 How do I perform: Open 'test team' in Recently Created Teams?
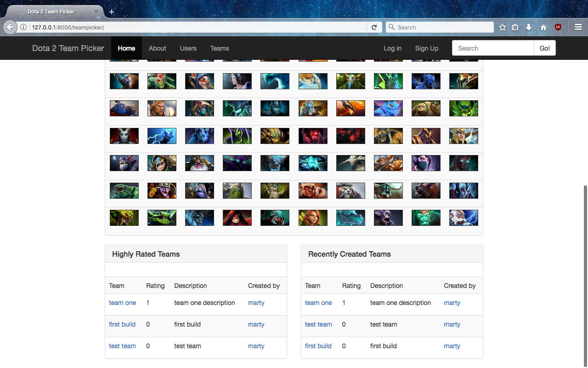point(318,324)
